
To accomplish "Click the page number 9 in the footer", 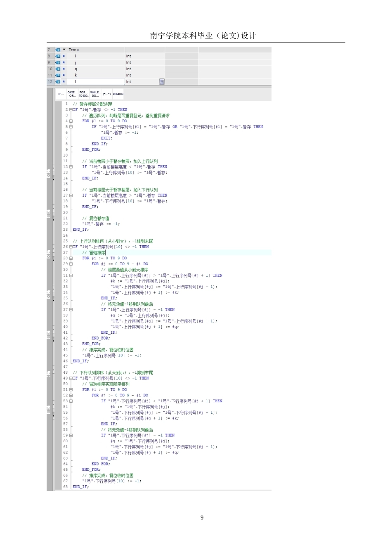I will coord(202,518).
